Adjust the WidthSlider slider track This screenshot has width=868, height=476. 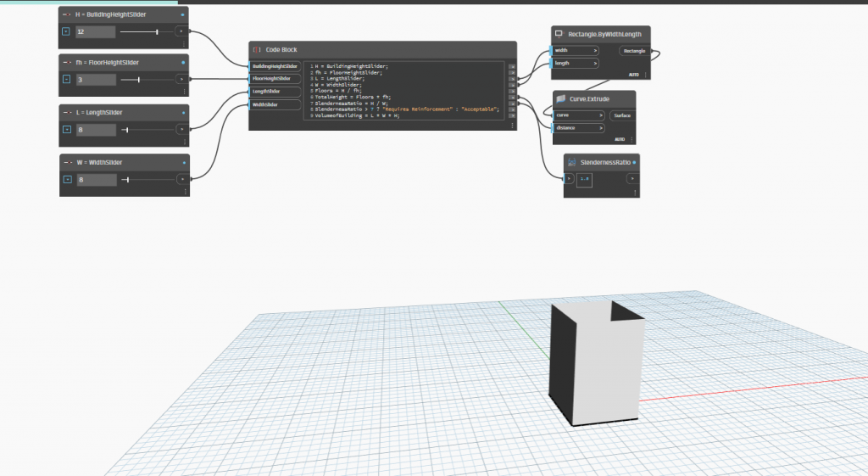click(149, 180)
